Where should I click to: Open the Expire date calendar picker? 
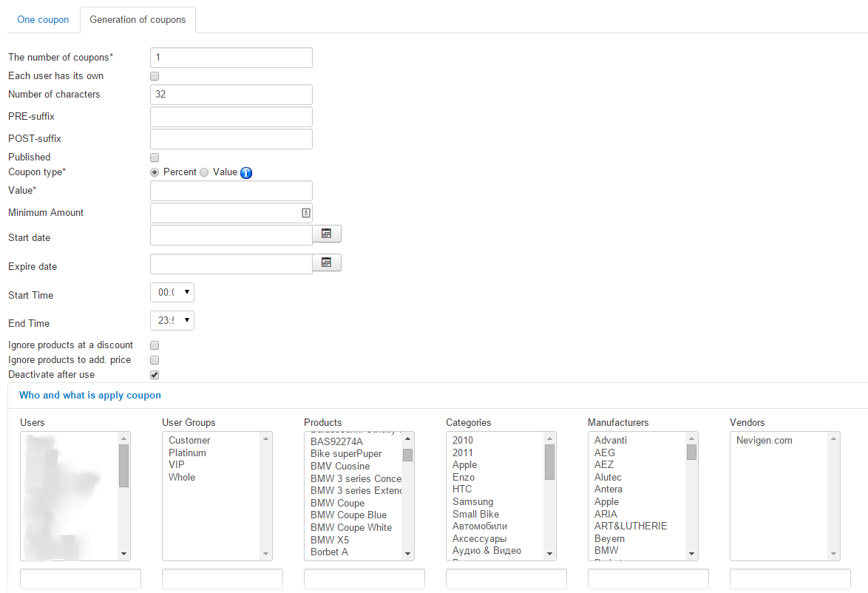pyautogui.click(x=326, y=262)
